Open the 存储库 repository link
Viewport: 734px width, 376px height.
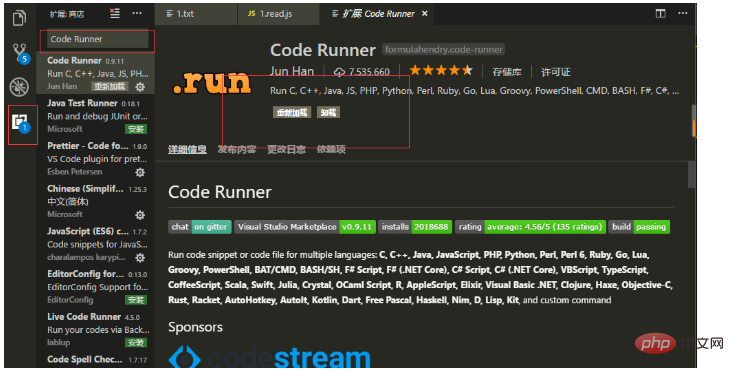pyautogui.click(x=507, y=72)
